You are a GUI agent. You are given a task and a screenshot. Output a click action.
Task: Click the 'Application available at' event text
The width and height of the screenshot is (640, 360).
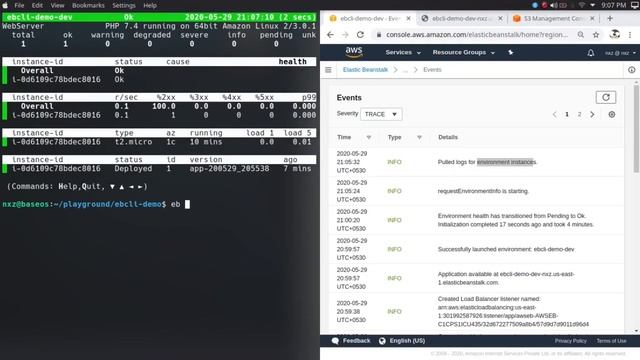click(x=506, y=278)
